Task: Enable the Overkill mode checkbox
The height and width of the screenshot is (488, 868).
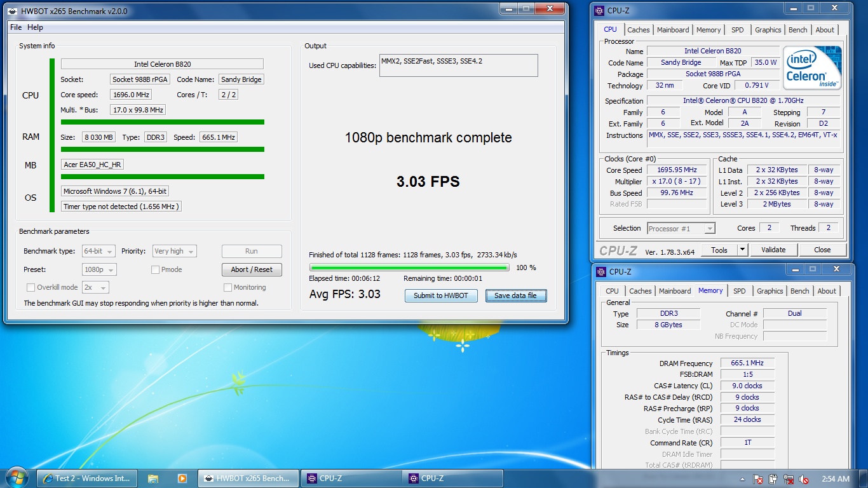Action: coord(31,287)
